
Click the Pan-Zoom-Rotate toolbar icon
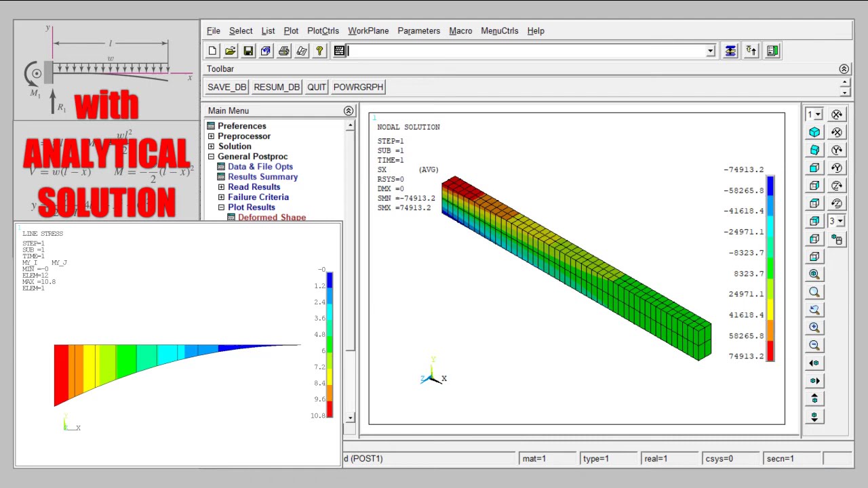coord(266,51)
